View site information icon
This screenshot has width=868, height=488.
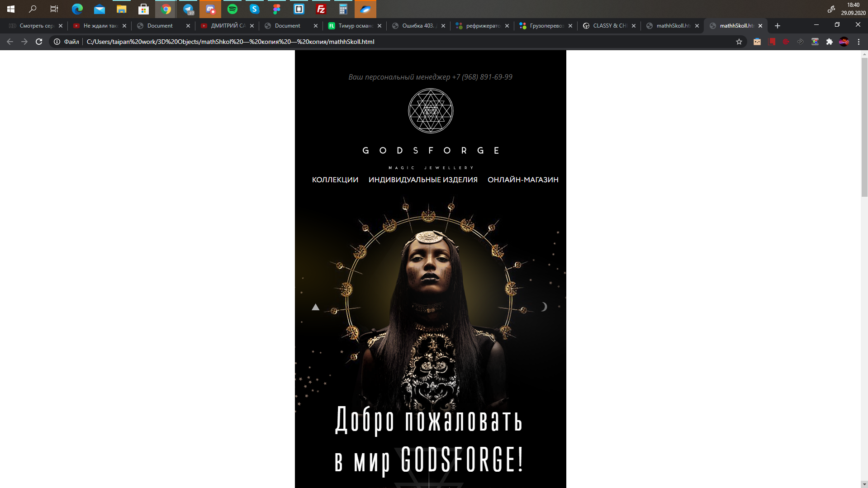[57, 42]
